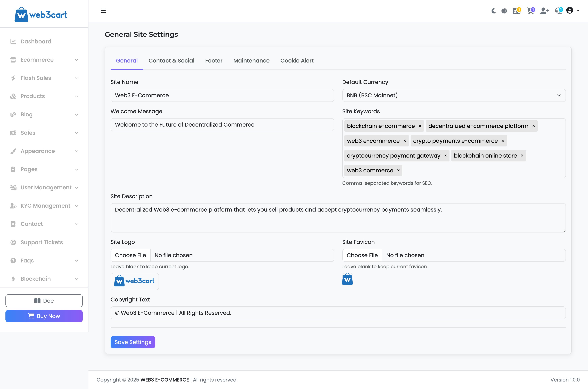Remove the blockchain online store keyword
Viewport: 588px width, 389px height.
point(522,155)
